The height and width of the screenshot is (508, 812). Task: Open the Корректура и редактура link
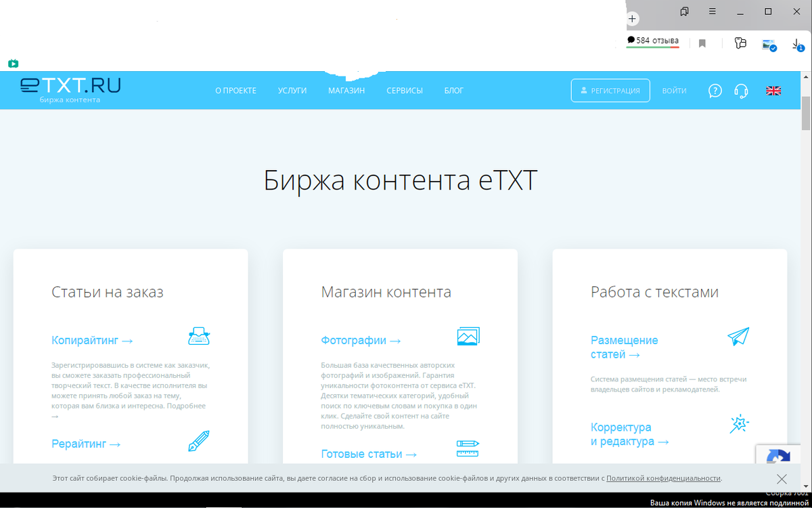pos(630,434)
